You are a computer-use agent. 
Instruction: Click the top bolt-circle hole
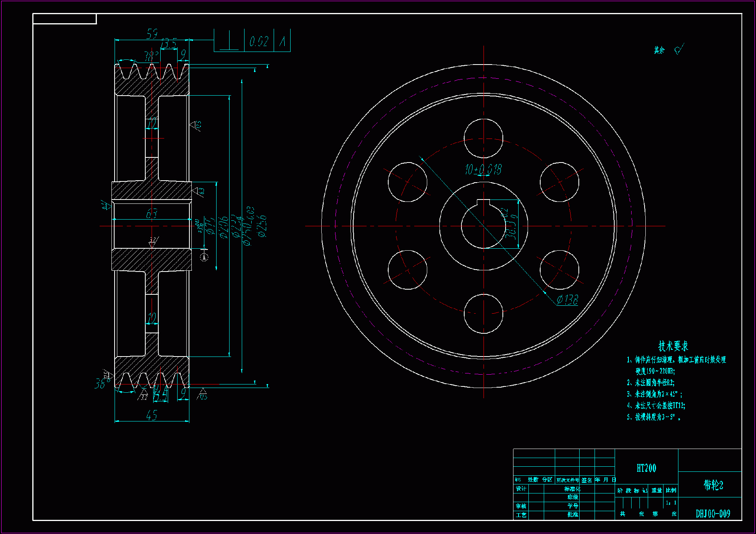pyautogui.click(x=483, y=139)
